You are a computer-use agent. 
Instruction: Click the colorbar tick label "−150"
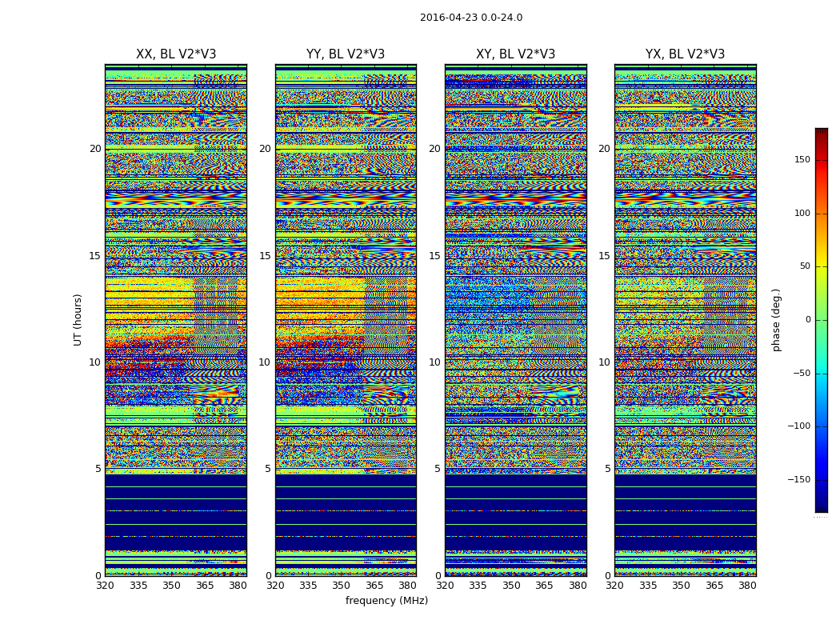tap(799, 480)
